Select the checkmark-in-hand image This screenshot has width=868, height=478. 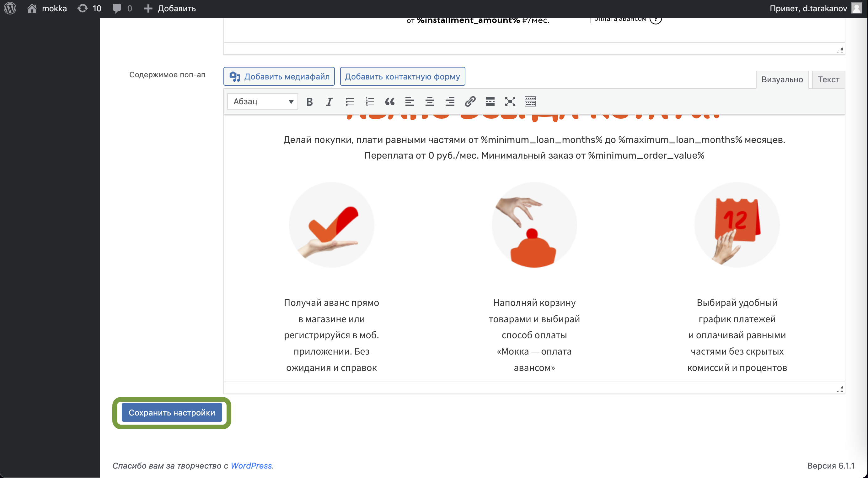(332, 225)
